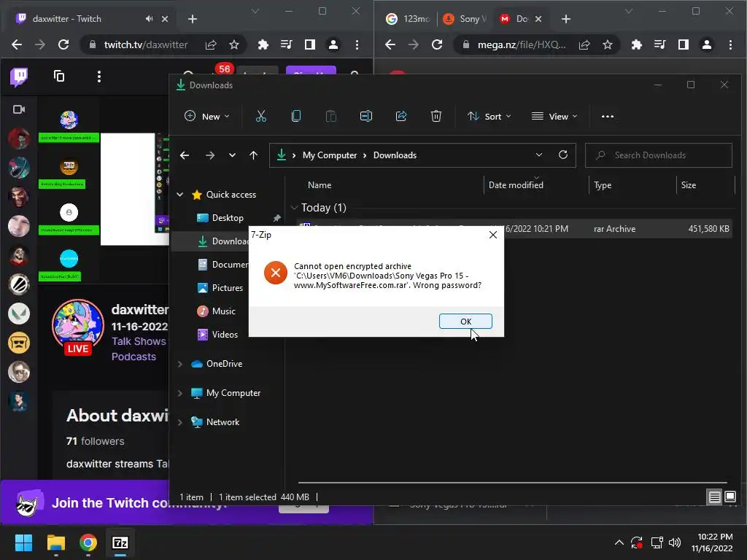This screenshot has height=560, width=747.
Task: Open side panel in MEGA browser window
Action: pos(683,44)
